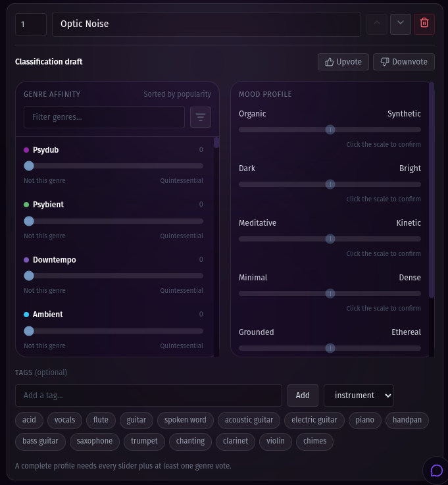Toggle the handpan tag chip
The height and width of the screenshot is (485, 448).
click(407, 420)
